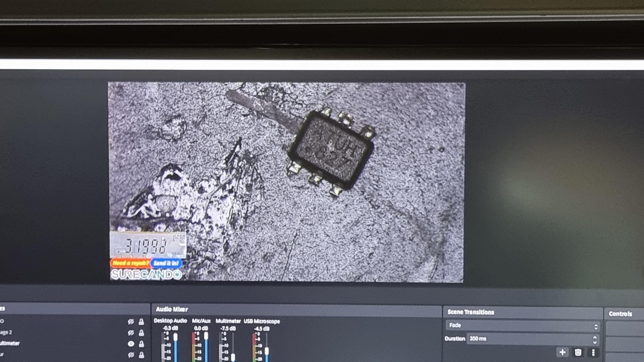
Task: Show the hidden bottom source row
Action: coord(131,355)
